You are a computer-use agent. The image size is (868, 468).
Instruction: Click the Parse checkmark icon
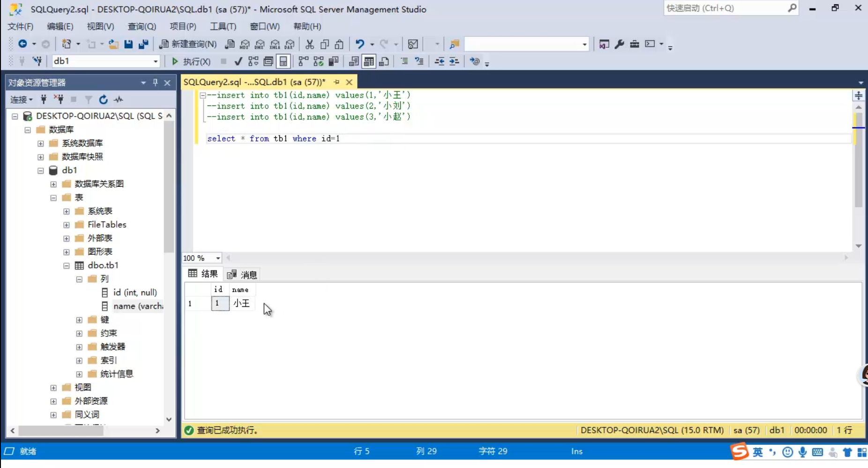click(238, 61)
